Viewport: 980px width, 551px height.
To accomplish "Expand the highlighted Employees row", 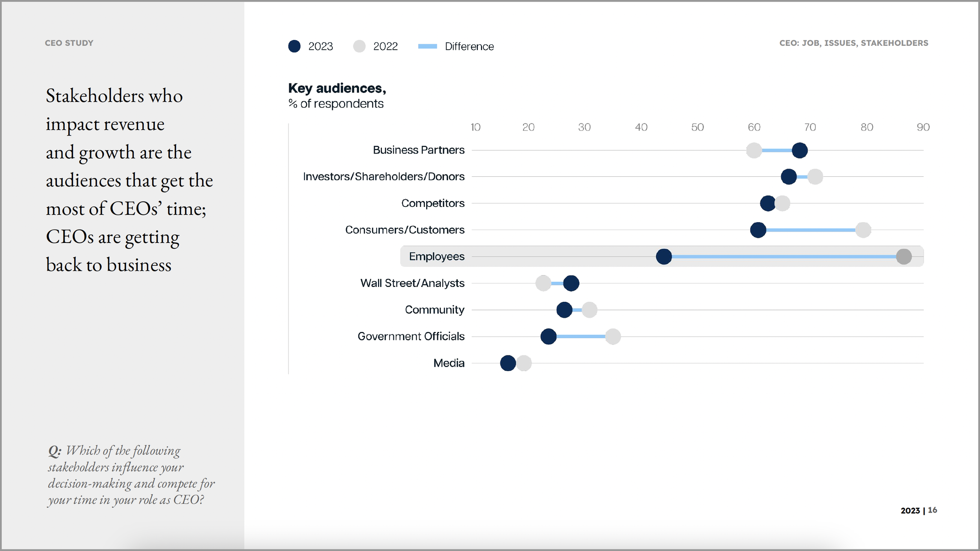I will [436, 256].
